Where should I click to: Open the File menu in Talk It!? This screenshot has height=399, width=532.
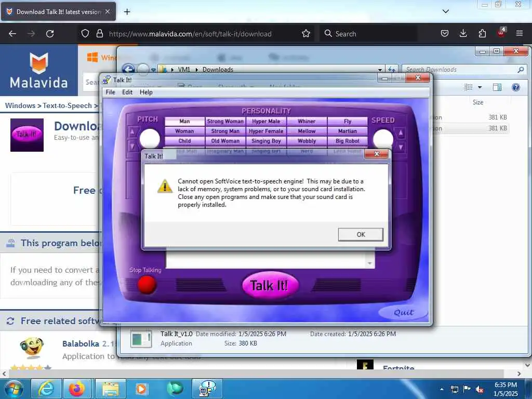(110, 92)
